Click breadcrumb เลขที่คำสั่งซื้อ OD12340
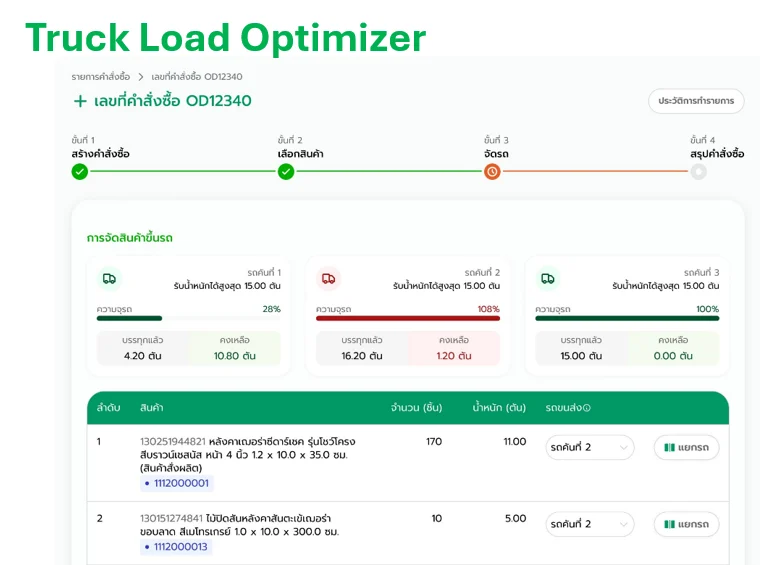Viewport: 760px width, 565px height. pyautogui.click(x=197, y=77)
